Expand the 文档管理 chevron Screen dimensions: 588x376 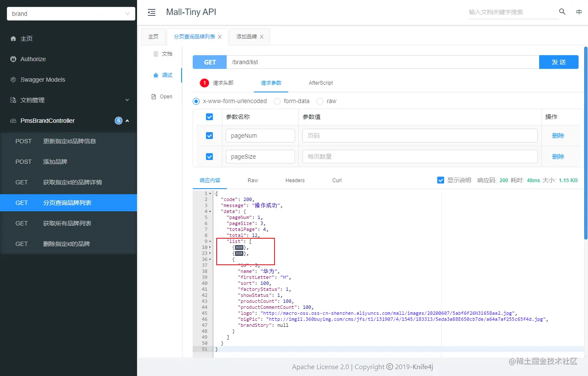pyautogui.click(x=127, y=100)
